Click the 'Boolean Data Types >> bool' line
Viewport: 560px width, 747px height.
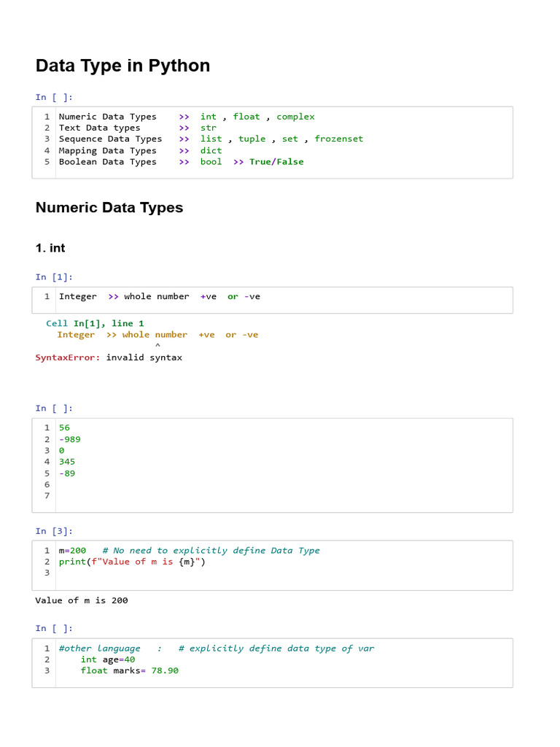pyautogui.click(x=181, y=162)
